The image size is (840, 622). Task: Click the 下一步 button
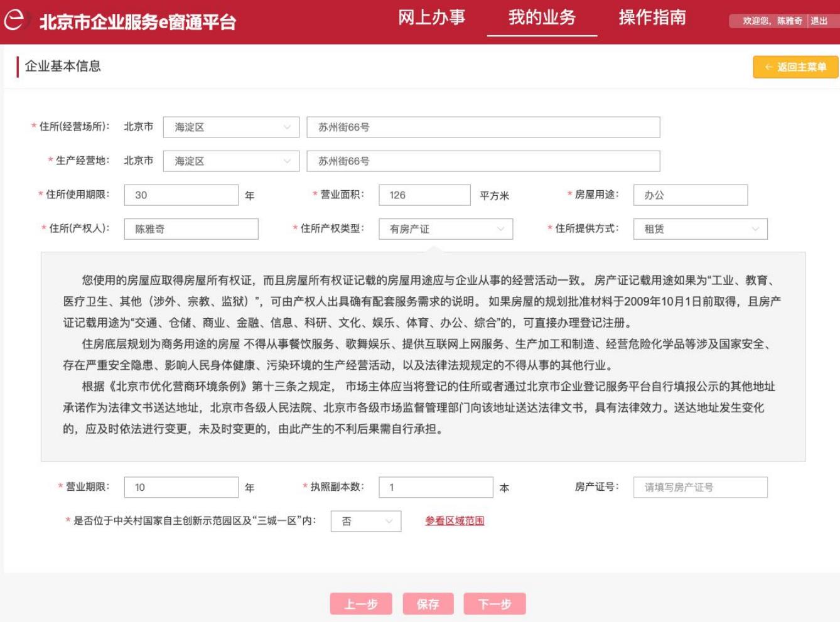coord(495,604)
